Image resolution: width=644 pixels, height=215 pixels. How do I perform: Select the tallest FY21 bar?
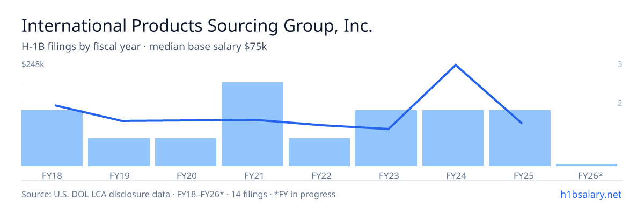(x=252, y=124)
